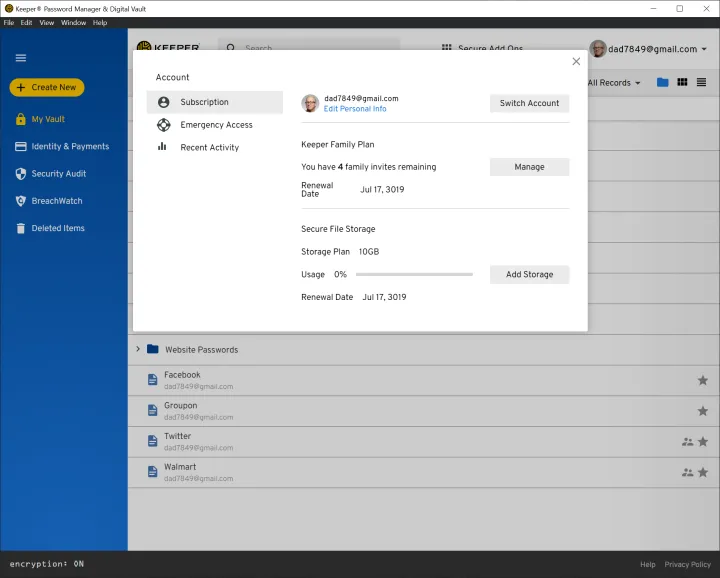Switch to list view layout
Viewport: 720px width, 578px height.
[x=701, y=82]
